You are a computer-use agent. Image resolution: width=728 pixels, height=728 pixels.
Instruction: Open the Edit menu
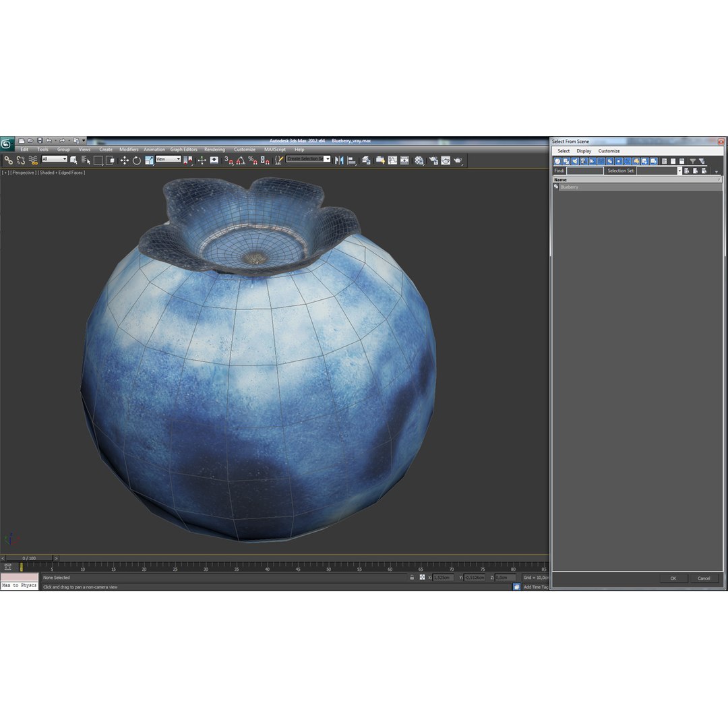pyautogui.click(x=24, y=150)
